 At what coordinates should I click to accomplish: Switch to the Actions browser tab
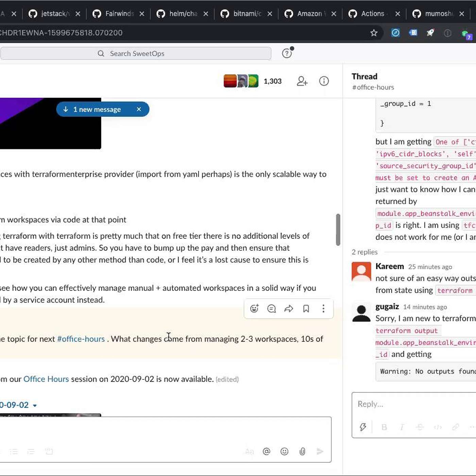372,14
